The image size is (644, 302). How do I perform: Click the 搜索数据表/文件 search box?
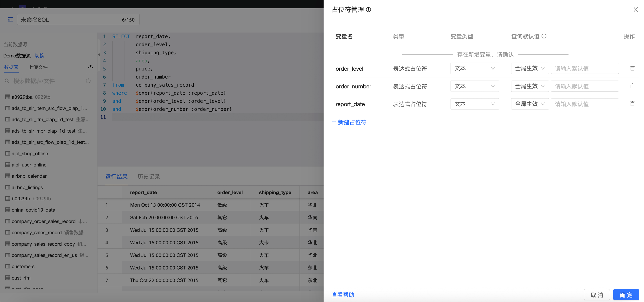pyautogui.click(x=49, y=81)
